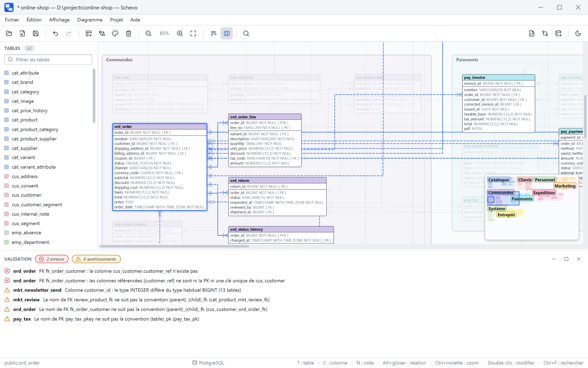The width and height of the screenshot is (588, 368).
Task: Click the add table toolbar icon
Action: pyautogui.click(x=89, y=34)
